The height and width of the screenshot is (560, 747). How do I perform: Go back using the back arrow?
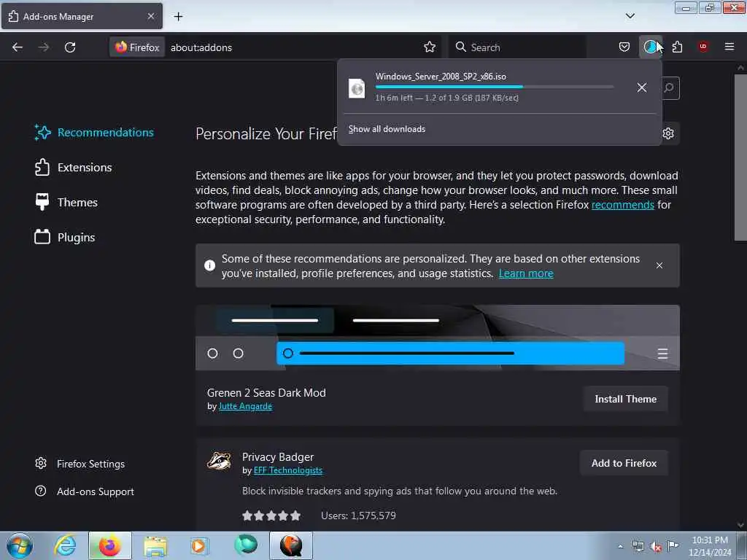pos(18,47)
